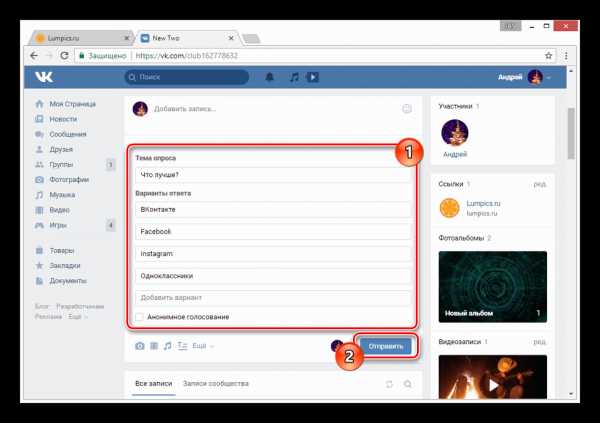Screen dimensions: 600x423
Task: Click the VK logo in header
Action: (44, 77)
